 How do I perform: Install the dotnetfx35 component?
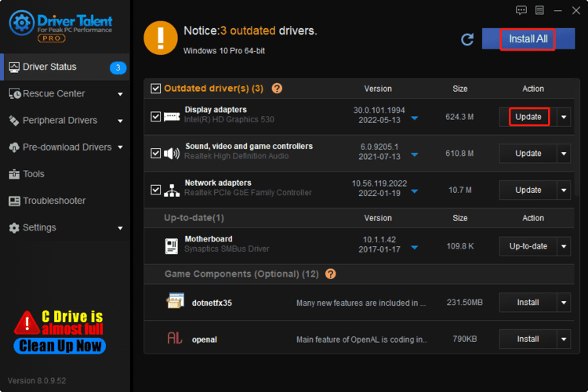528,303
